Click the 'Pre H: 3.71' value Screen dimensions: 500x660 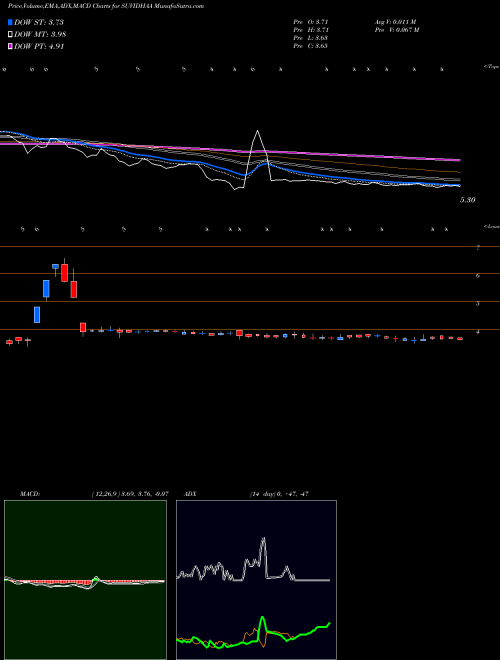[x=311, y=30]
